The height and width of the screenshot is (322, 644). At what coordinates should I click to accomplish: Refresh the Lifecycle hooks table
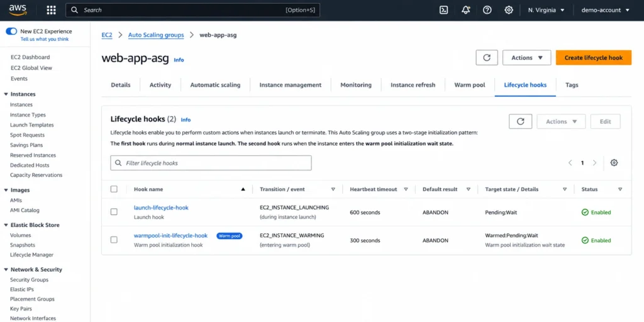pos(520,121)
